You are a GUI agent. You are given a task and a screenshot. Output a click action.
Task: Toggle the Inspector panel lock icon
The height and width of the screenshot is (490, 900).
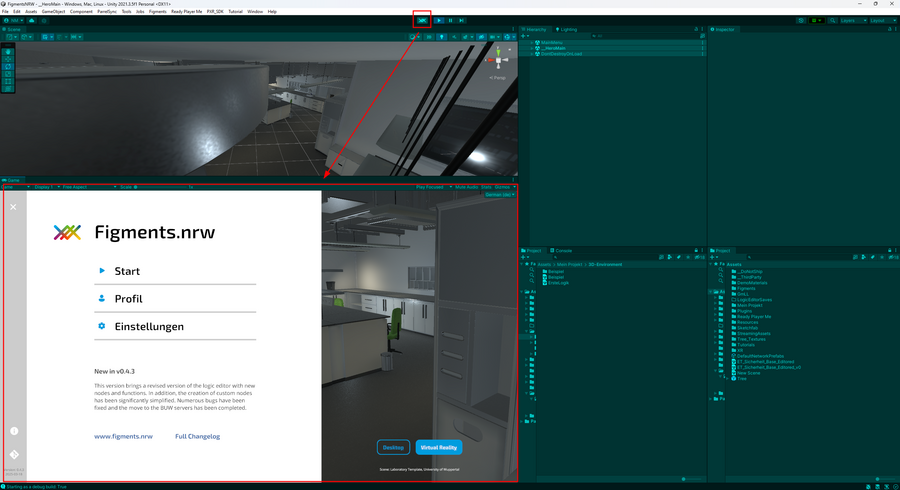[x=890, y=29]
